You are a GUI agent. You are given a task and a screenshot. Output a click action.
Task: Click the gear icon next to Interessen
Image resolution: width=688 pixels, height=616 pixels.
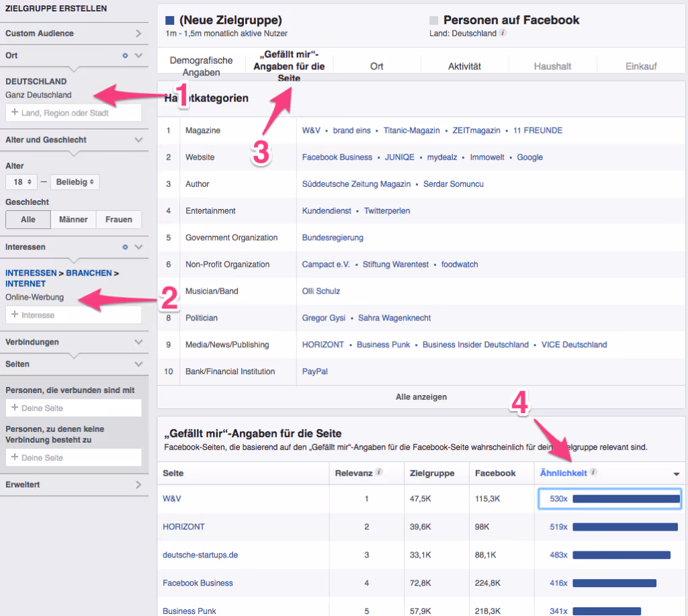[x=125, y=247]
